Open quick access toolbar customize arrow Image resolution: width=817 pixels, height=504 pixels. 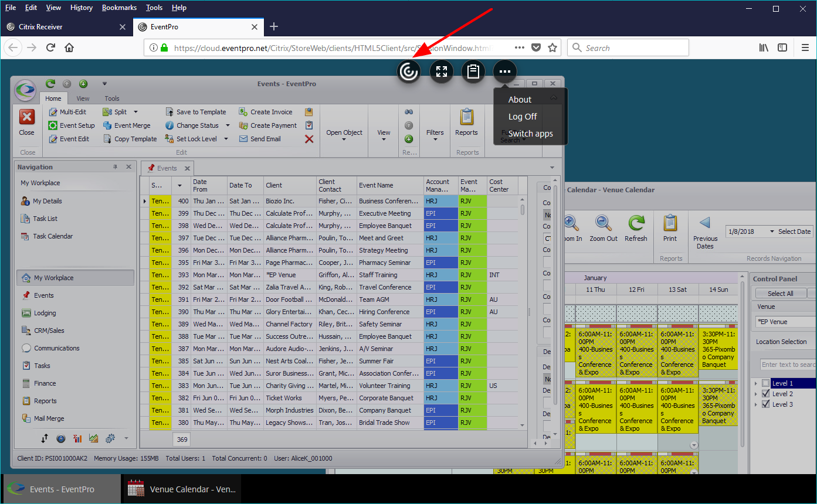[x=104, y=84]
